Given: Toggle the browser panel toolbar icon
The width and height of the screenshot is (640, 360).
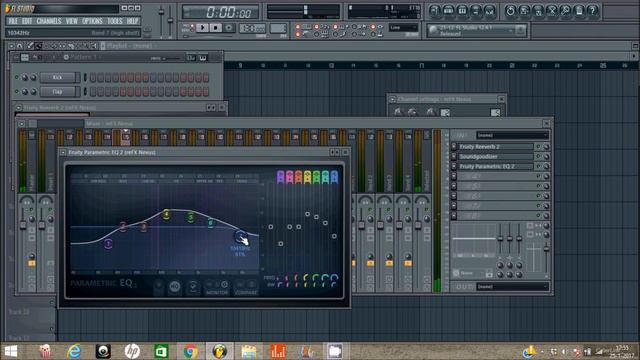Looking at the screenshot, I should point(476,10).
